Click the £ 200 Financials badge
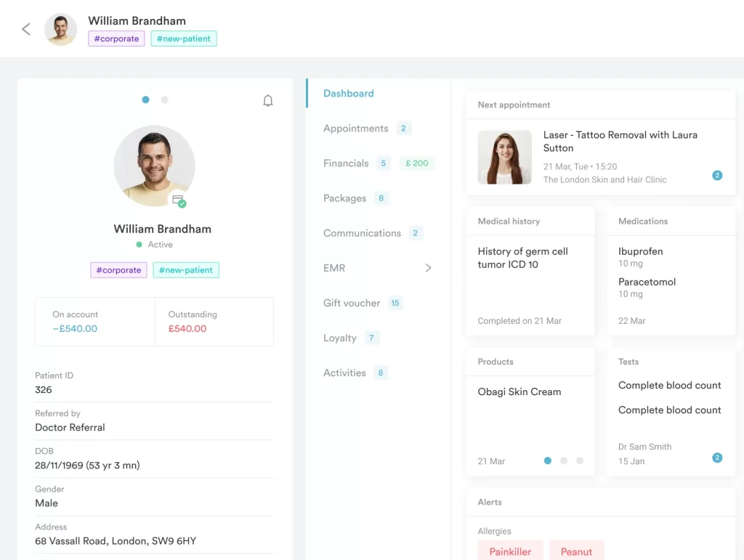The image size is (744, 560). coord(417,163)
